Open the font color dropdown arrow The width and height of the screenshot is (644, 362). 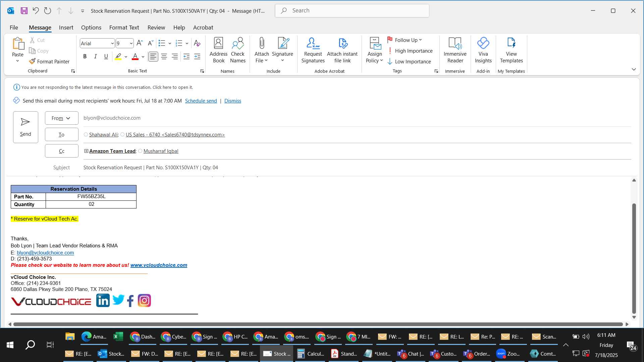[143, 57]
